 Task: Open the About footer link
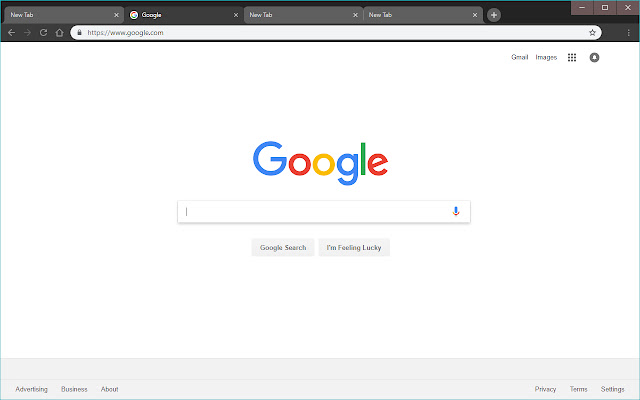(x=110, y=389)
